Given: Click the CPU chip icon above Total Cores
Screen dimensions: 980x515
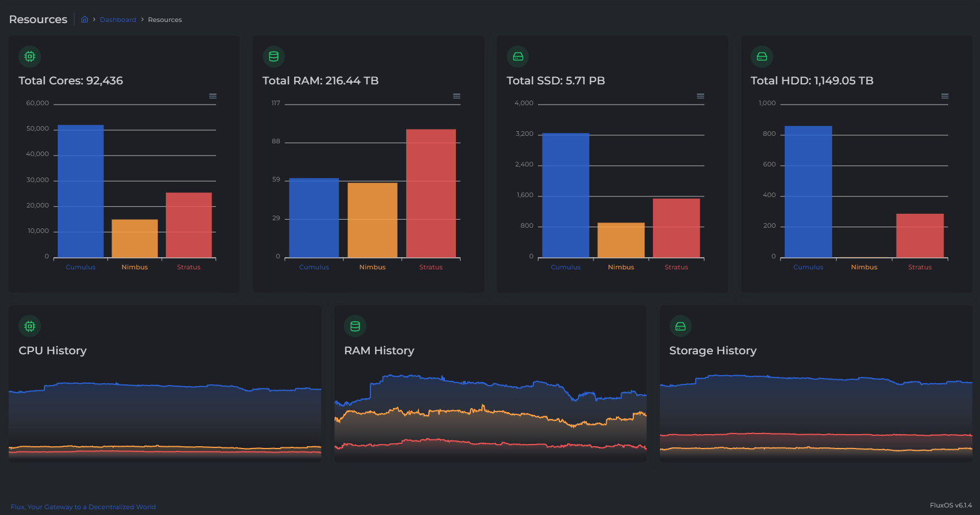Looking at the screenshot, I should 30,57.
